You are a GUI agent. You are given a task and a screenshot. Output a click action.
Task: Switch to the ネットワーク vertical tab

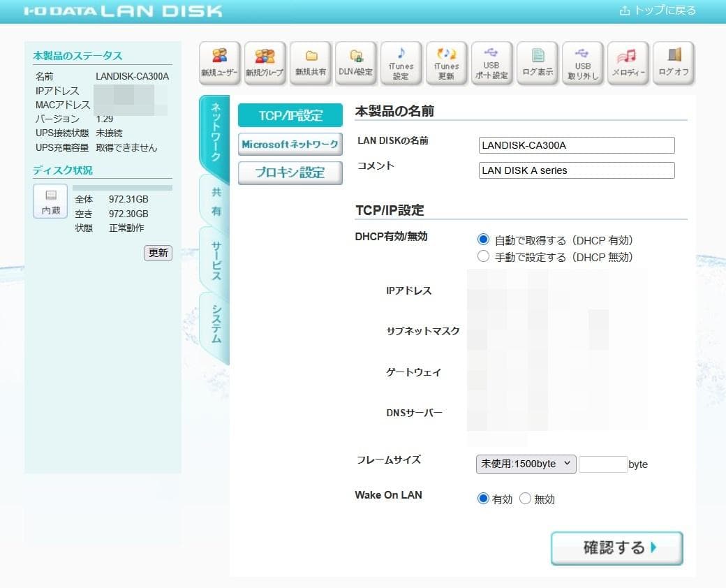coord(215,133)
